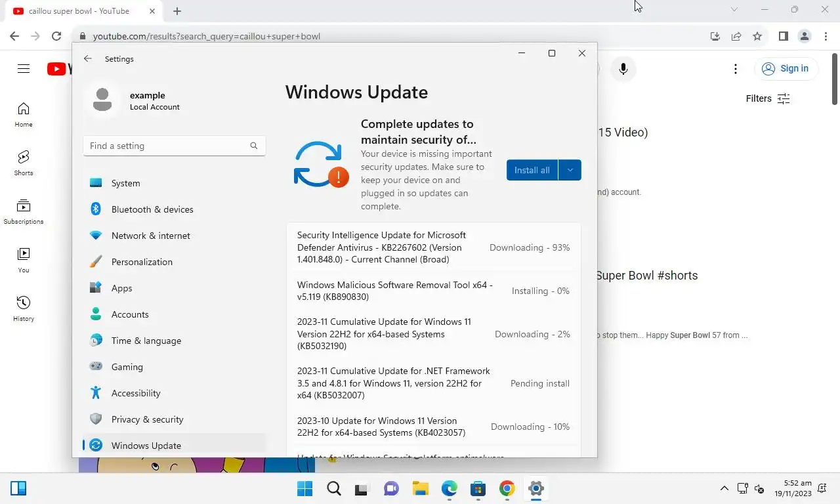Toggle Chrome side panel icon

tap(783, 36)
